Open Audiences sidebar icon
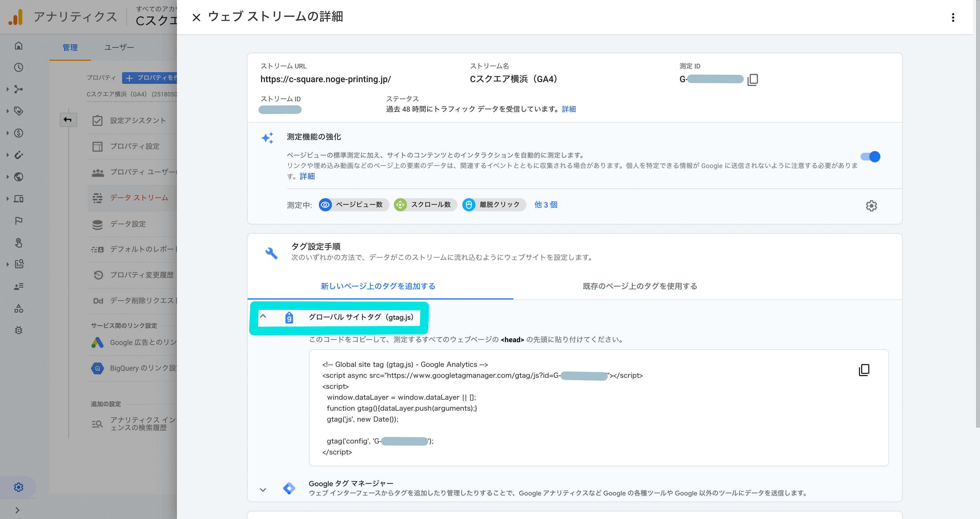 coord(18,286)
